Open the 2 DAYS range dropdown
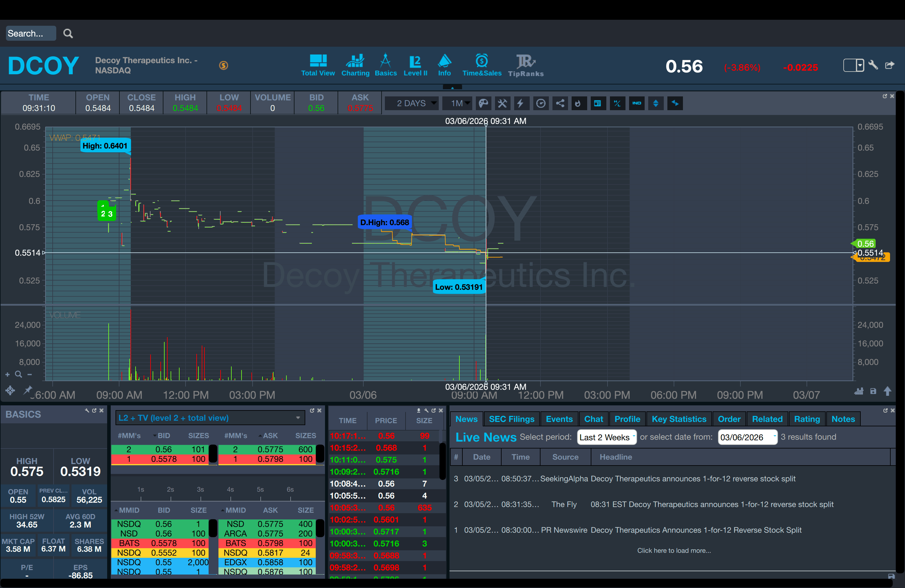The image size is (905, 588). [x=412, y=104]
